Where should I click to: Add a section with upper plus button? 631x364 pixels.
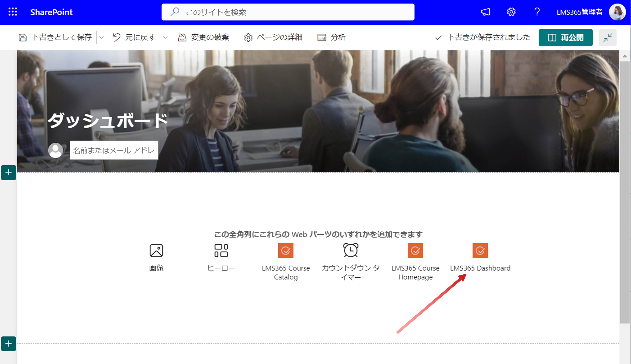[8, 172]
